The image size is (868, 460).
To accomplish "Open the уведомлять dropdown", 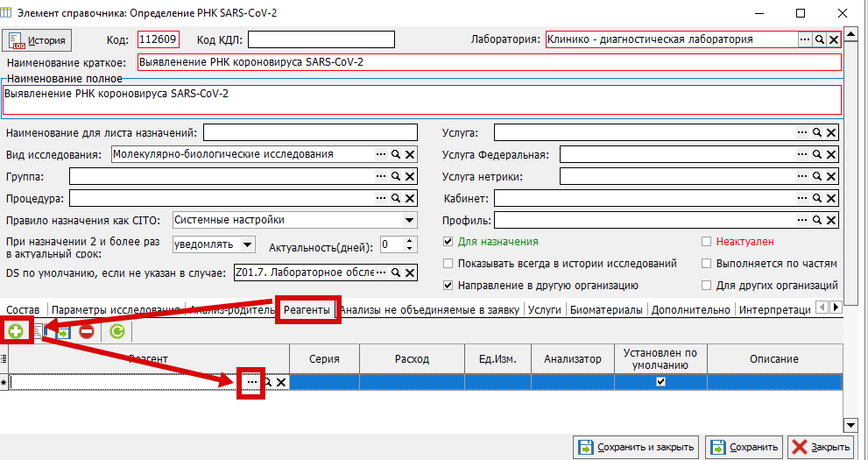I will [x=248, y=244].
